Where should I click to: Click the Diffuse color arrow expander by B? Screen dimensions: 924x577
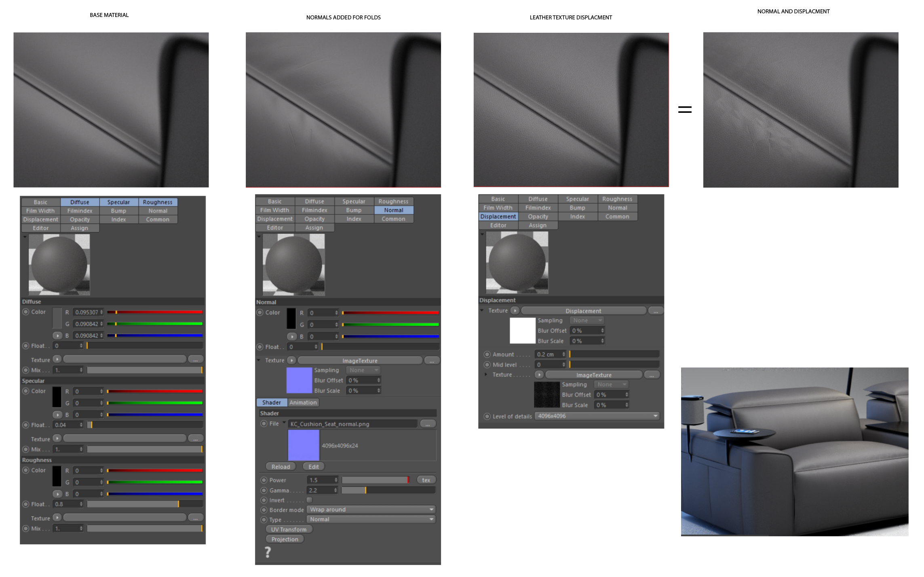[x=57, y=336]
